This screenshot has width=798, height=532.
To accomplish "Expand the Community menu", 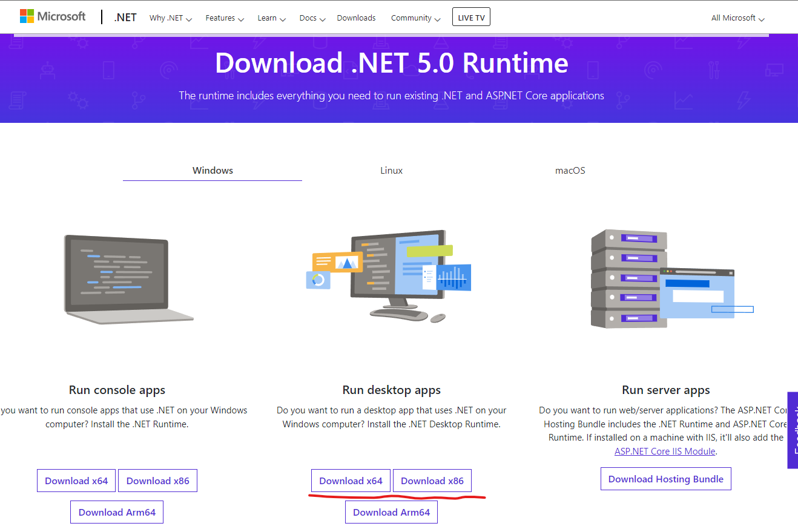I will tap(416, 18).
